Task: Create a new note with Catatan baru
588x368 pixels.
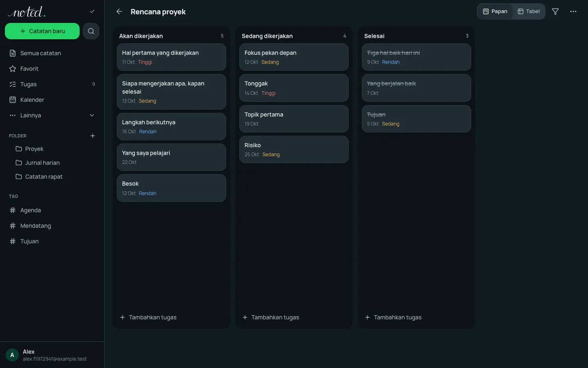Action: [42, 31]
